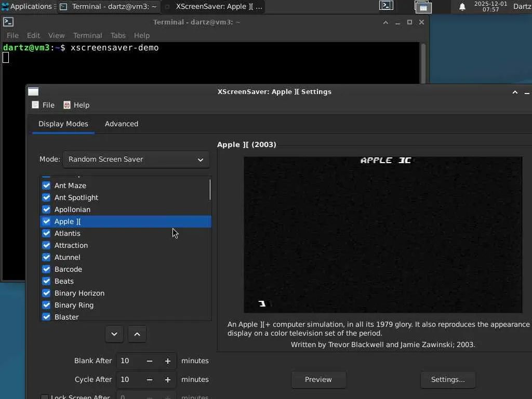
Task: Toggle the Barcode checkbox
Action: pyautogui.click(x=46, y=269)
